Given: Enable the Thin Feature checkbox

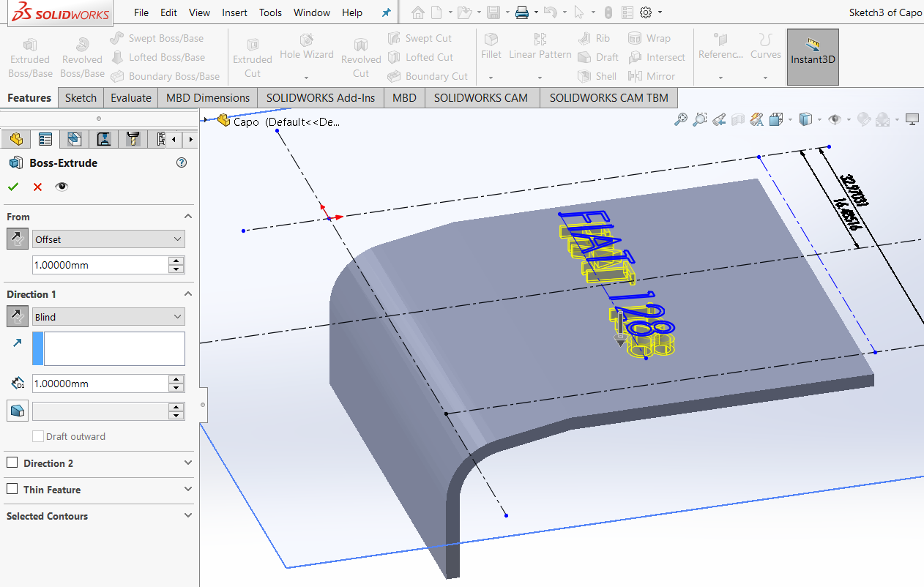Looking at the screenshot, I should (12, 489).
